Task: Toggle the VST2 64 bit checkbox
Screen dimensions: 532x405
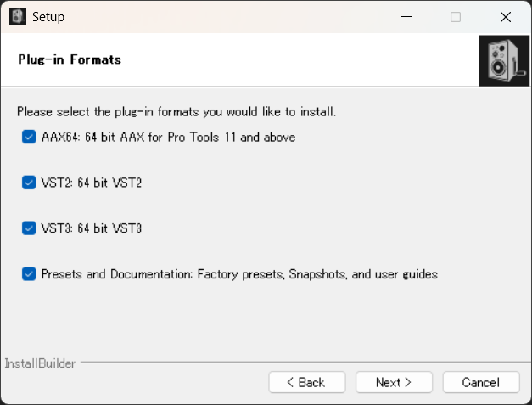Action: click(29, 183)
